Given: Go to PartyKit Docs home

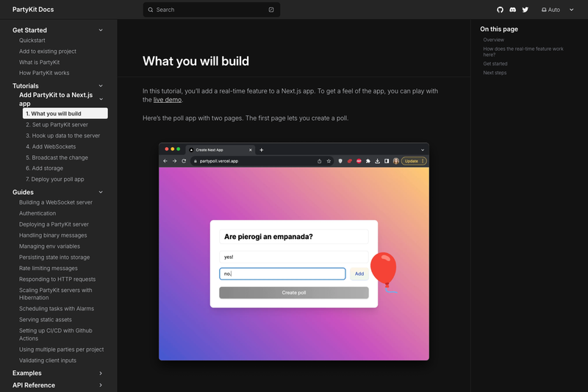Looking at the screenshot, I should [33, 10].
